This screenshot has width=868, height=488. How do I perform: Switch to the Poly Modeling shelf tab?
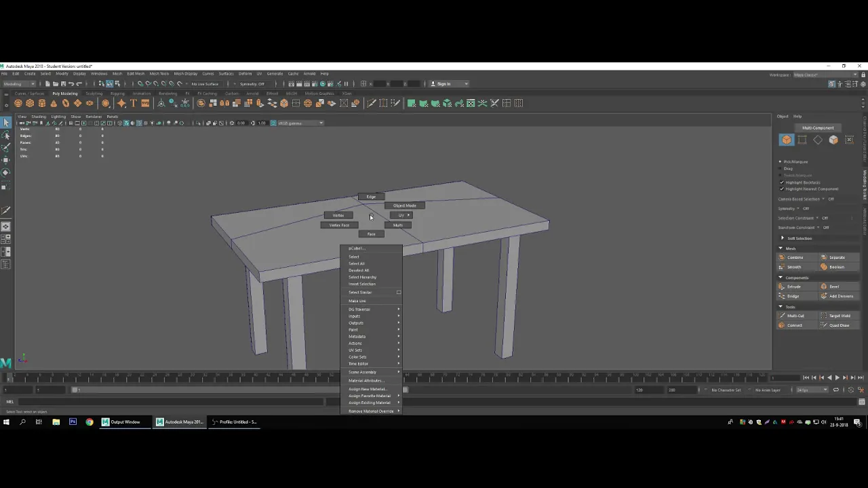point(65,94)
